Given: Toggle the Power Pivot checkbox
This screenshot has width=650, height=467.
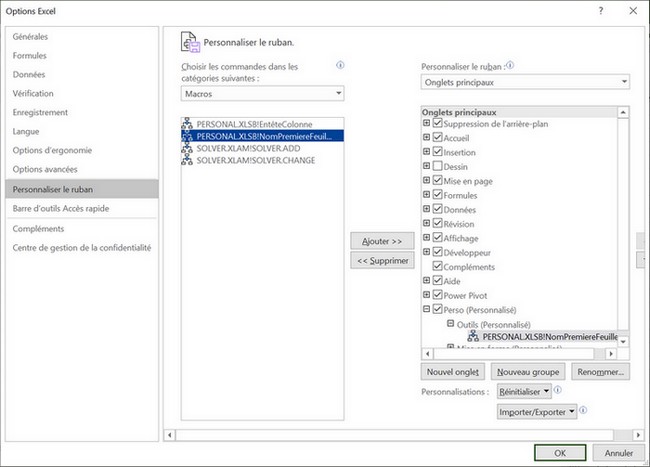Looking at the screenshot, I should tap(437, 295).
